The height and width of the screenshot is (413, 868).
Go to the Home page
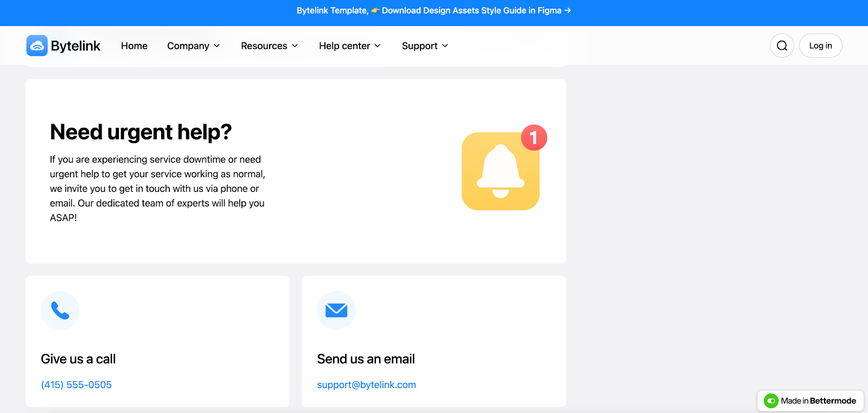click(134, 46)
